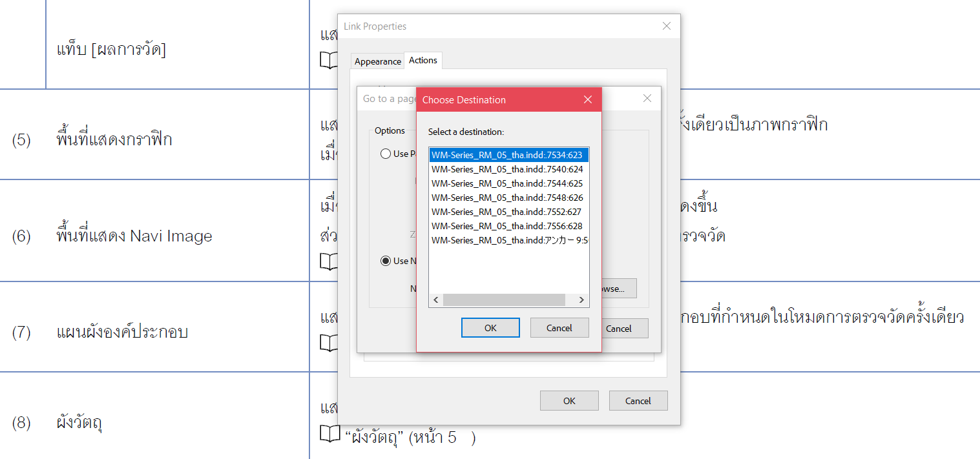Confirm selection with OK in Choose Destination
Image resolution: width=980 pixels, height=459 pixels.
490,327
